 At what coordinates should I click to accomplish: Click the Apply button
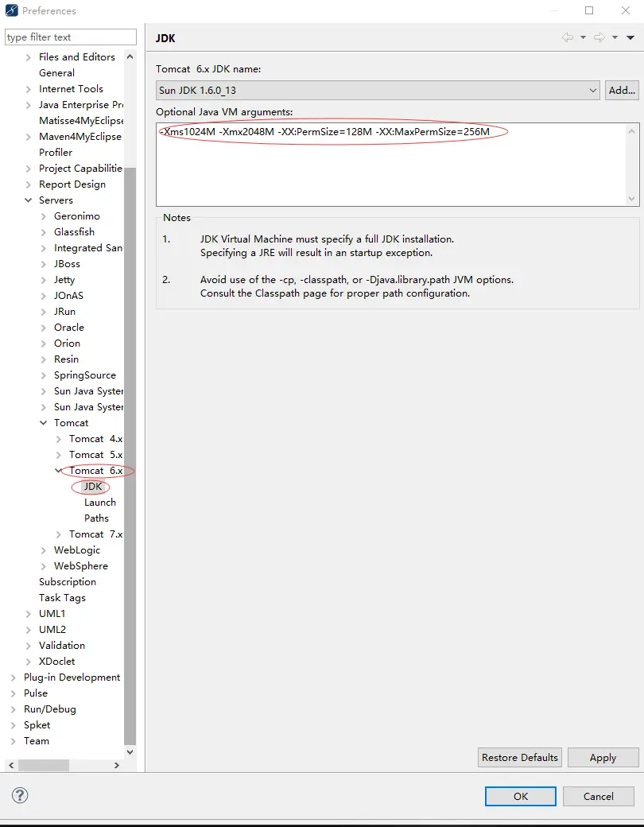pos(603,757)
